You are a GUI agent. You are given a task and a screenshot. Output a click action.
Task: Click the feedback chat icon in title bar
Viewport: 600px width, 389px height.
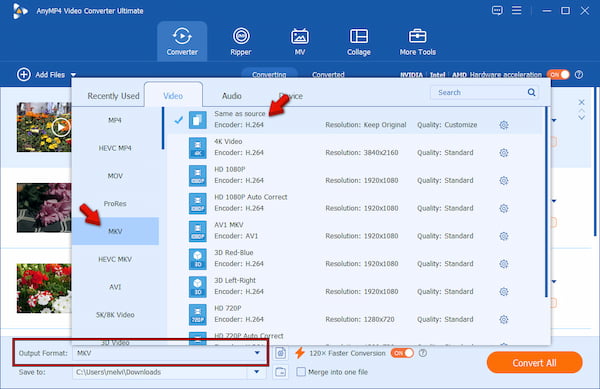(x=497, y=10)
